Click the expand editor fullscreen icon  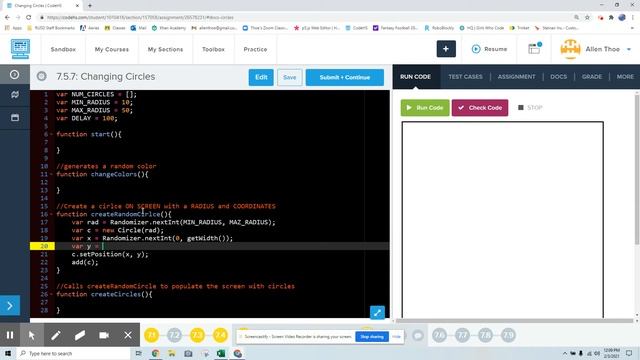click(377, 313)
